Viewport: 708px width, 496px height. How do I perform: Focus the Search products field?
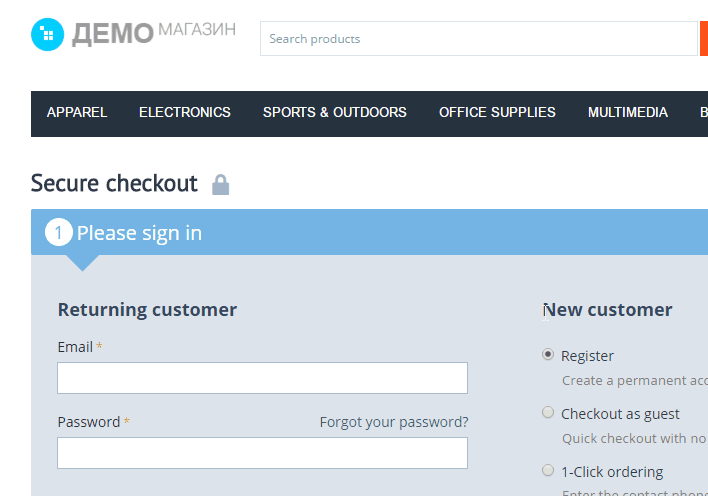(479, 38)
